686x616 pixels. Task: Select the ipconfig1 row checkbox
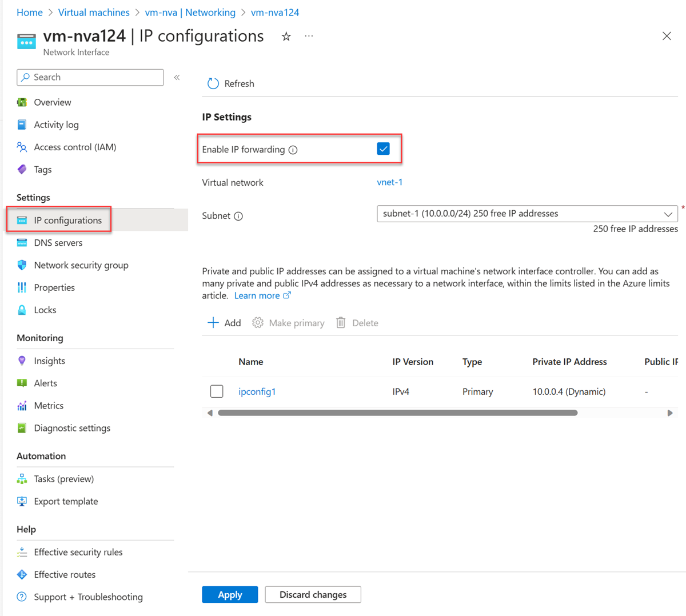tap(217, 391)
